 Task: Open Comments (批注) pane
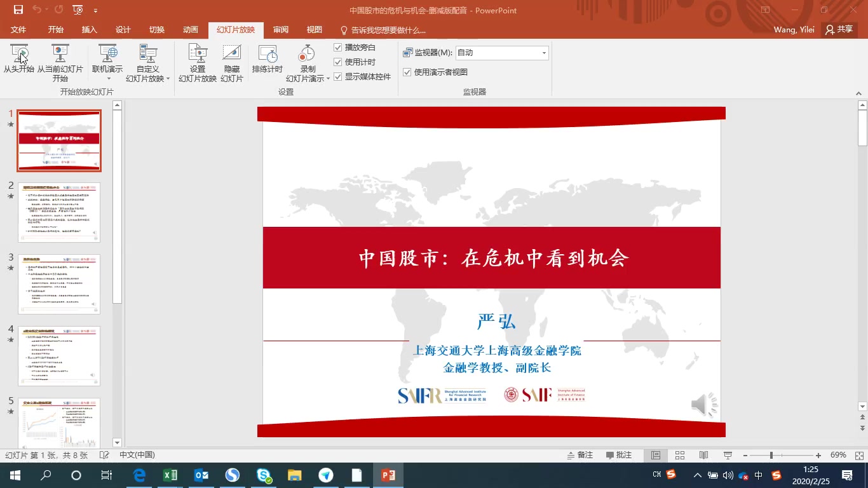coord(619,455)
